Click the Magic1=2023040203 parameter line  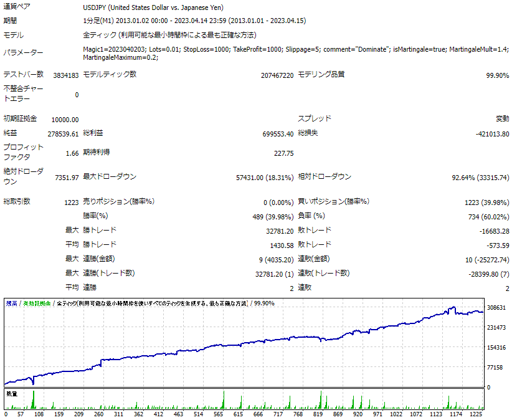(296, 49)
